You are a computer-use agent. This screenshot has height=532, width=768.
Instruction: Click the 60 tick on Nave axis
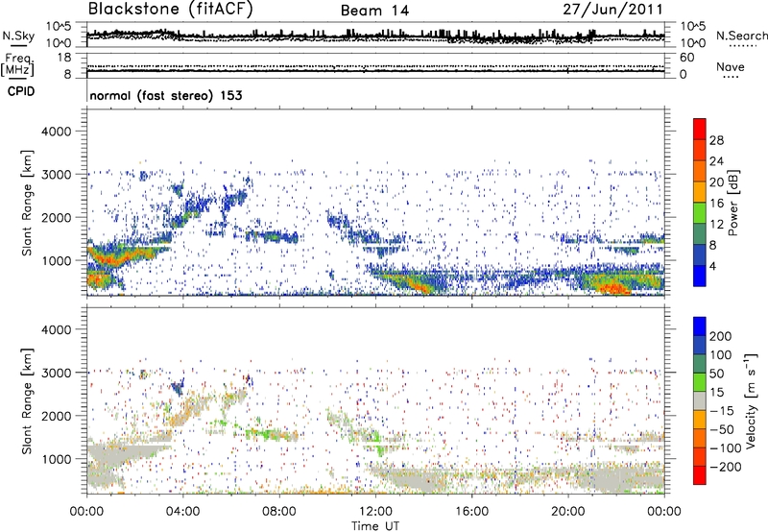tap(686, 58)
